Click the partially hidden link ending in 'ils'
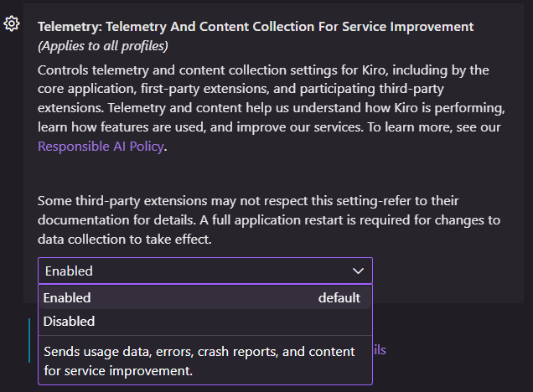Screen dimensions: 533x392 click(x=380, y=350)
